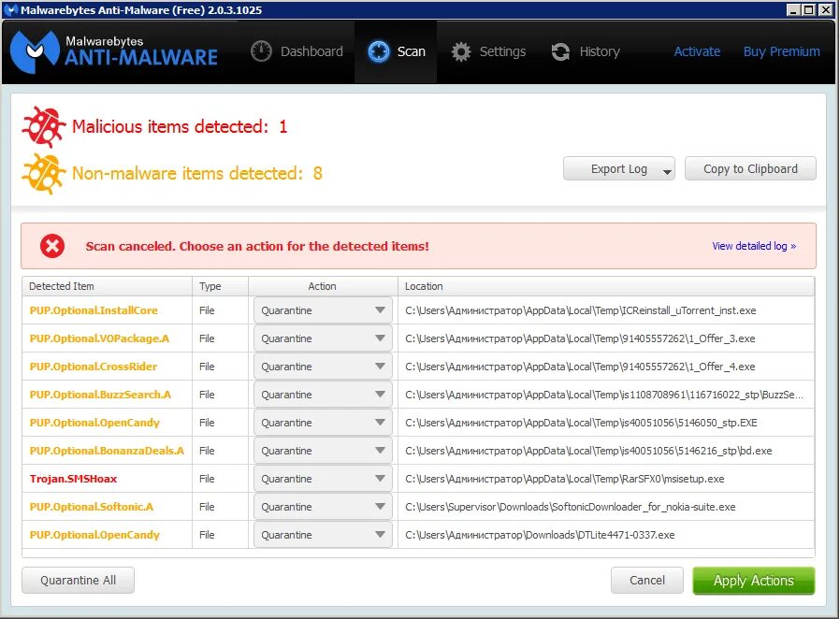Viewport: 840px width, 619px height.
Task: Click the Export Log button
Action: point(618,168)
